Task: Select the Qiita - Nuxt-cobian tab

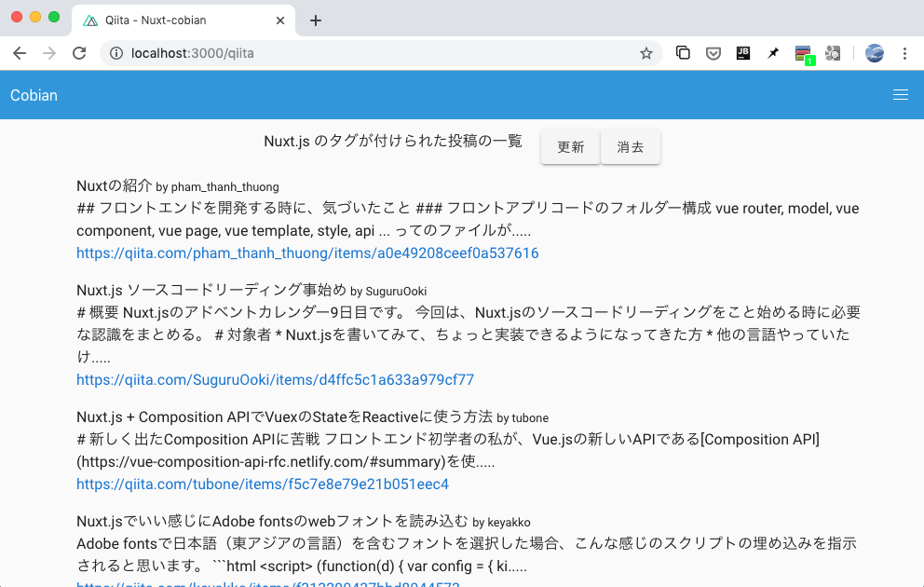Action: (x=183, y=20)
